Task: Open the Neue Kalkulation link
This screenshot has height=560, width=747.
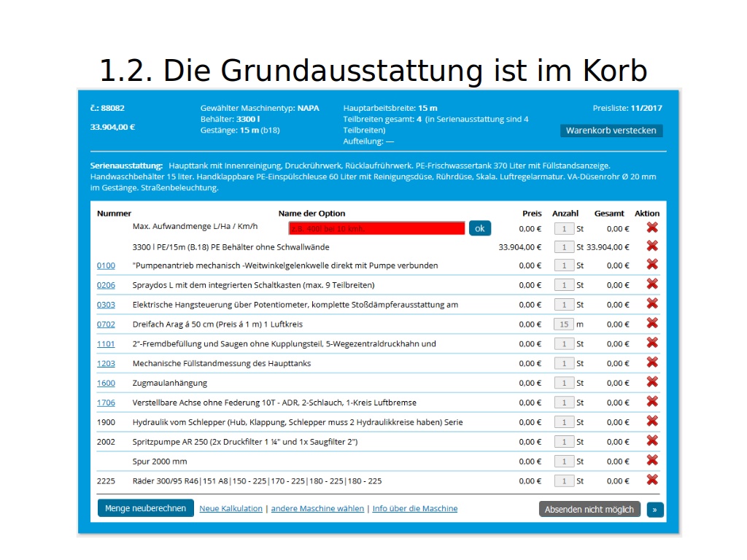Action: pos(231,509)
